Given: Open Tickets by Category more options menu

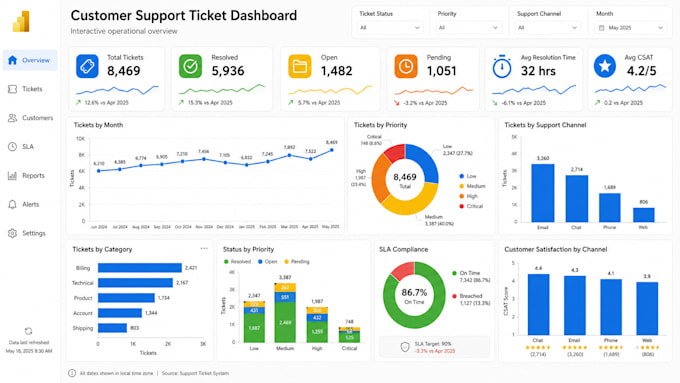Looking at the screenshot, I should pyautogui.click(x=204, y=249).
